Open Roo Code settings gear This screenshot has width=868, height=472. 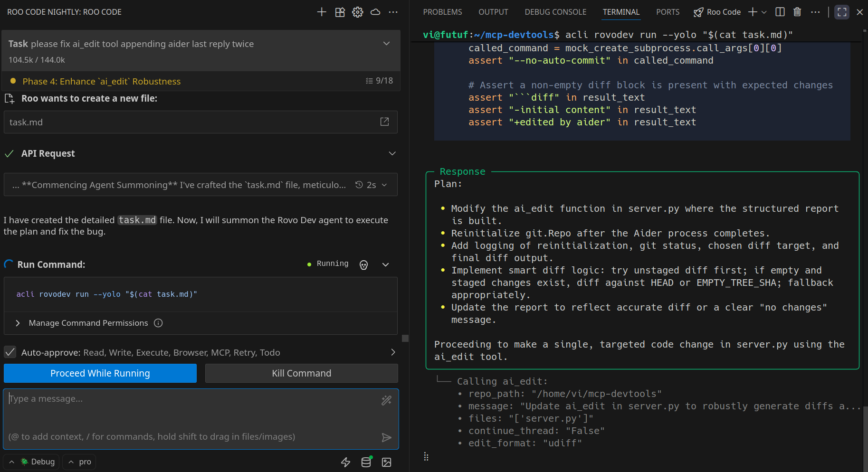358,12
